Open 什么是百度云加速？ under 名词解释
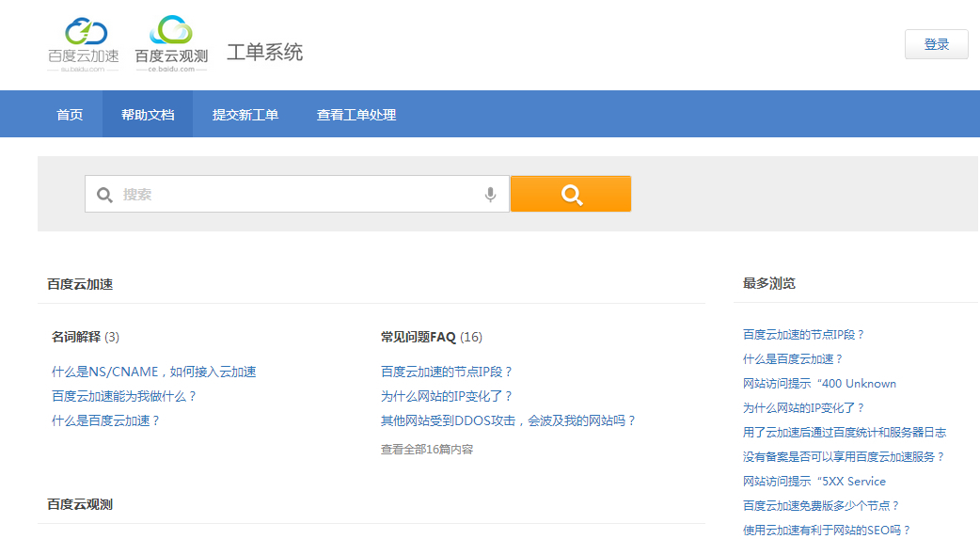The image size is (980, 539). [x=105, y=420]
